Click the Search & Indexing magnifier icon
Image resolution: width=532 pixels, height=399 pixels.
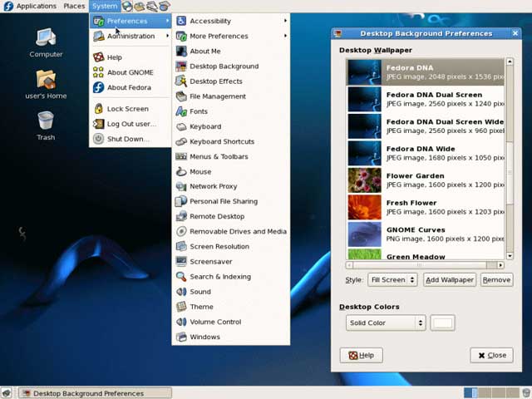181,277
